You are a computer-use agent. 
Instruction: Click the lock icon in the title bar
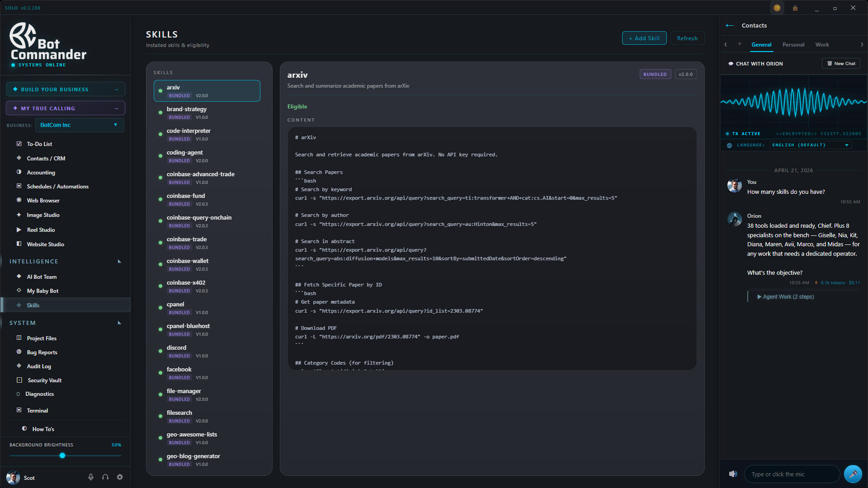point(795,8)
